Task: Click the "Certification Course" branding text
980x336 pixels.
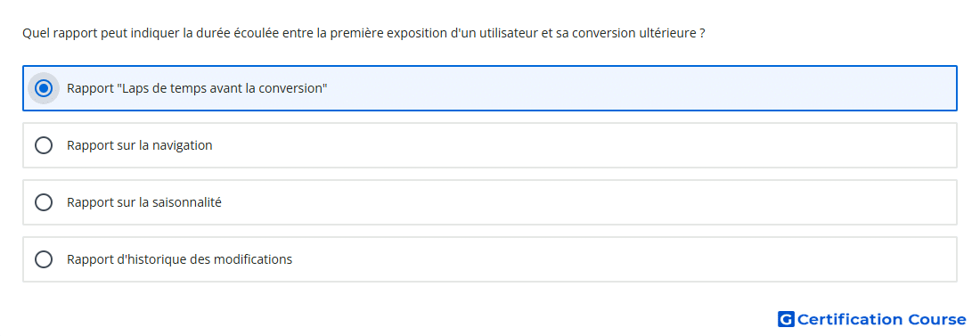Action: (881, 319)
